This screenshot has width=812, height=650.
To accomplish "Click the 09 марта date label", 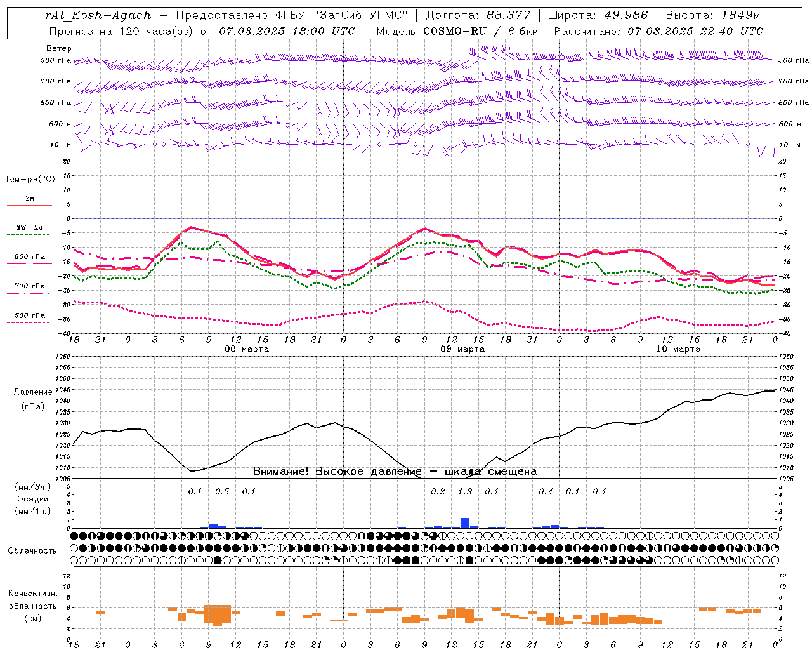I will click(x=462, y=349).
